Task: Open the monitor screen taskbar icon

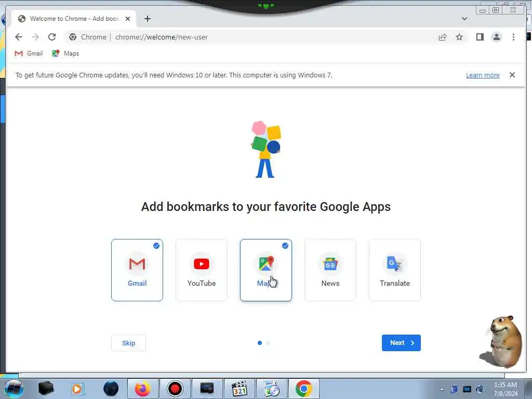Action: click(207, 389)
